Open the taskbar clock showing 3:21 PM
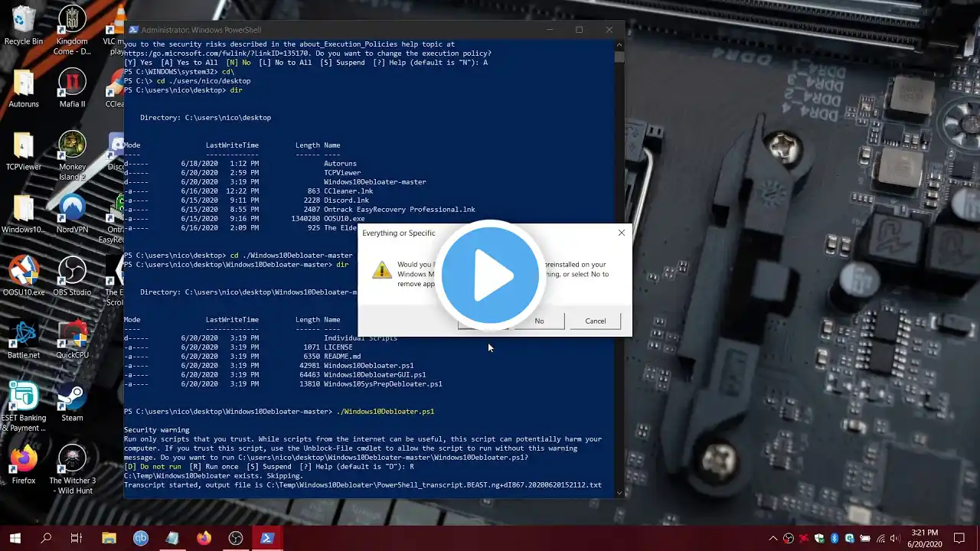The width and height of the screenshot is (980, 551). click(x=924, y=538)
